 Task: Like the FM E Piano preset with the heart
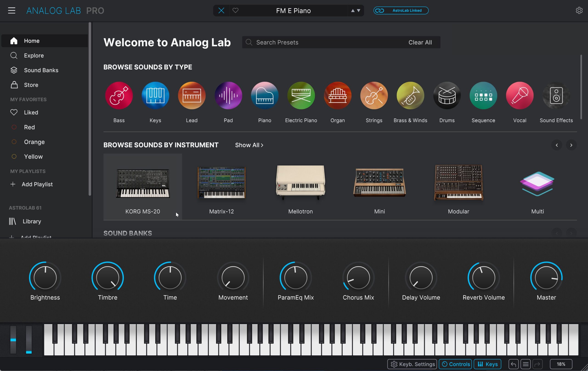235,11
